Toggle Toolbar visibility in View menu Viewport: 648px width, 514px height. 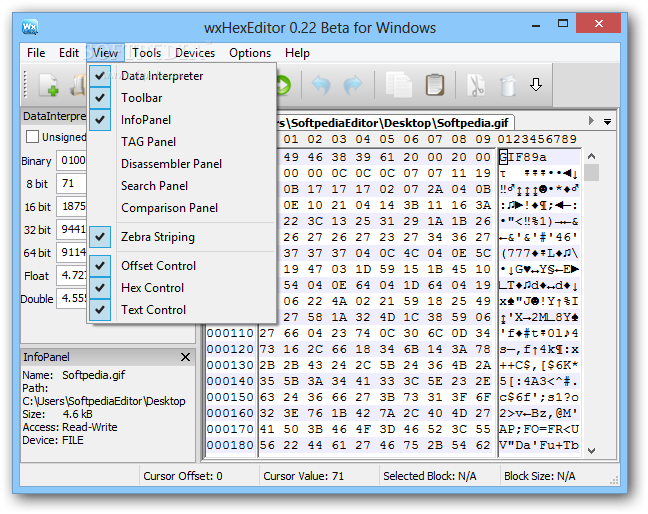pyautogui.click(x=182, y=98)
